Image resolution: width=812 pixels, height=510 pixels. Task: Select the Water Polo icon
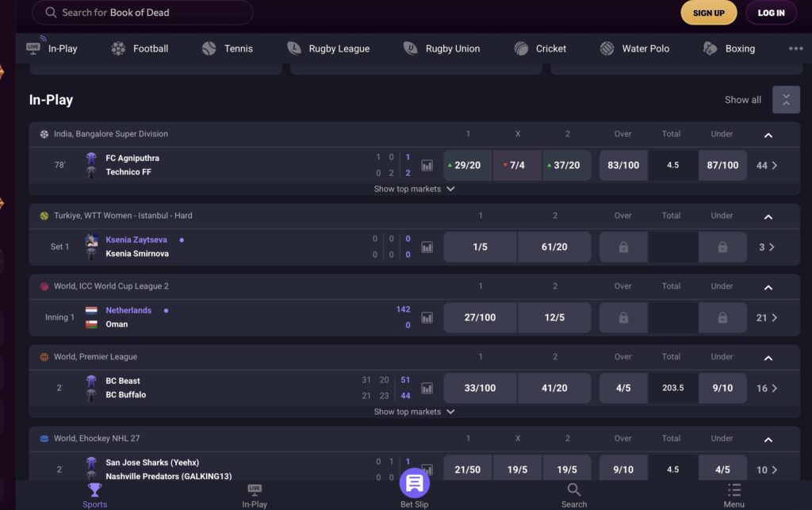tap(607, 48)
